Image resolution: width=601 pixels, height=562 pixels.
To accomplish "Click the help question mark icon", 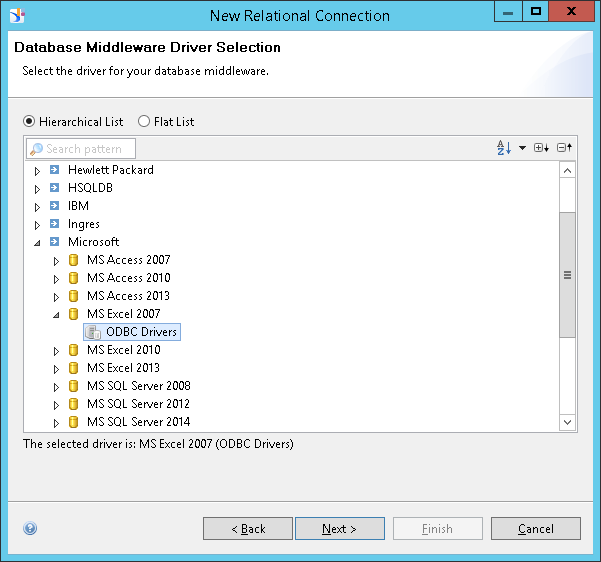I will pos(30,529).
